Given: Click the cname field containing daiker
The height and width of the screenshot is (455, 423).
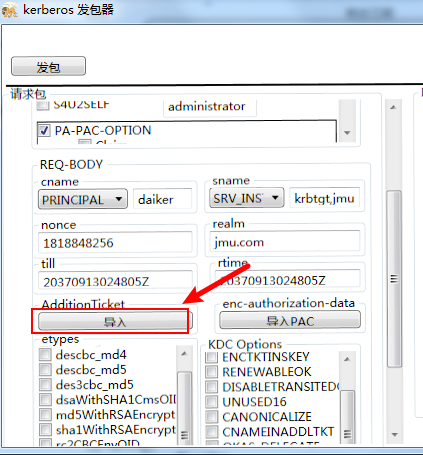Looking at the screenshot, I should pos(163,199).
